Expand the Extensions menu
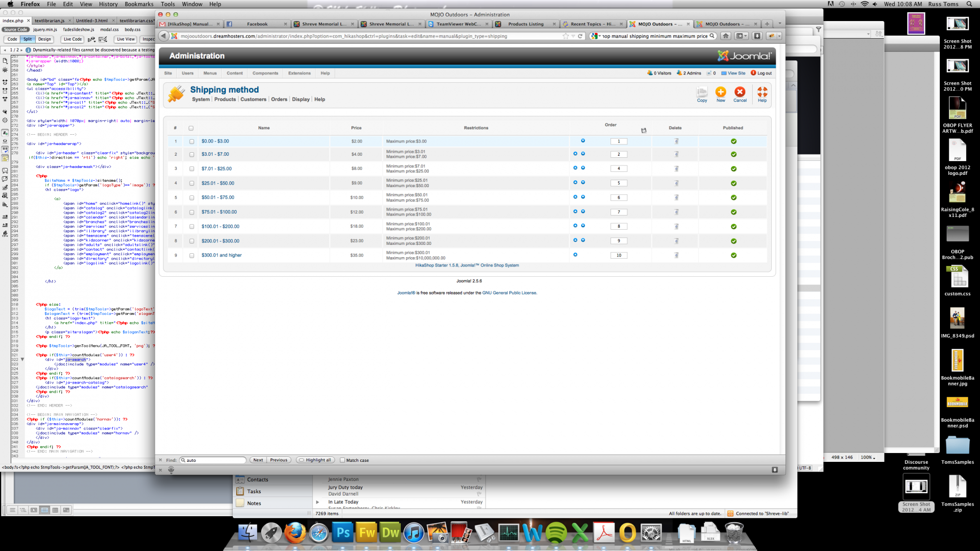Image resolution: width=980 pixels, height=551 pixels. [x=299, y=73]
